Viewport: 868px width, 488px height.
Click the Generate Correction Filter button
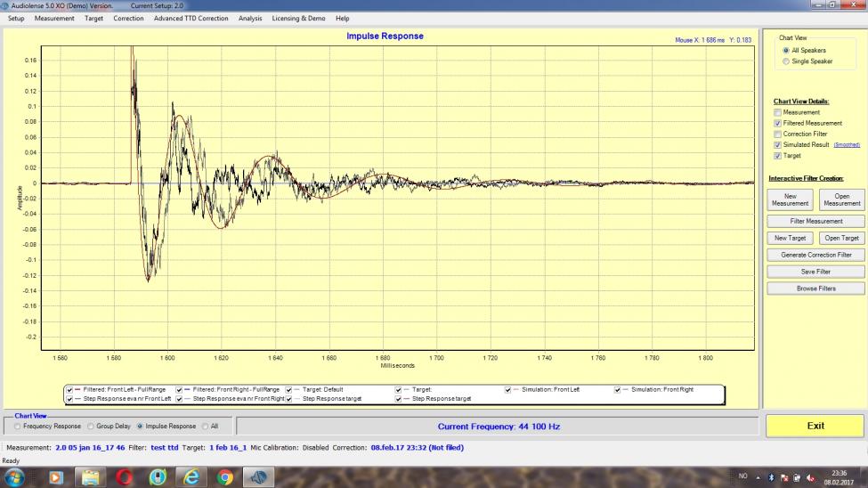tap(816, 255)
